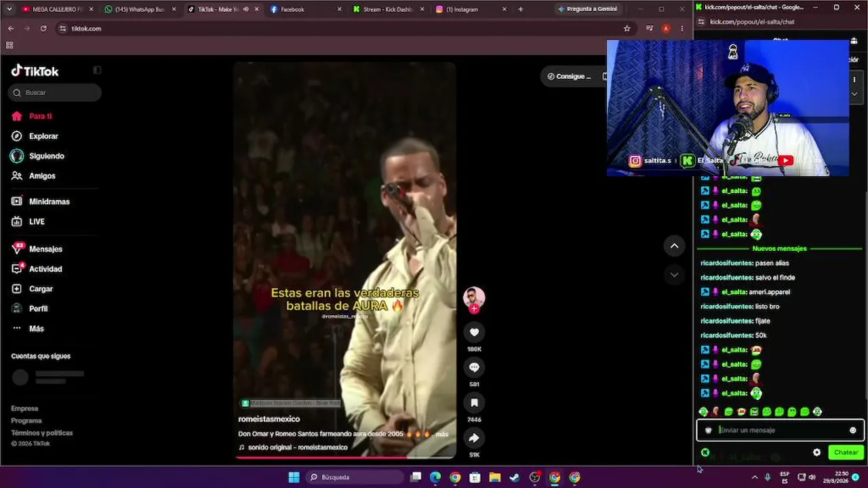Seek on the video progress bar
The height and width of the screenshot is (488, 868).
(345, 457)
